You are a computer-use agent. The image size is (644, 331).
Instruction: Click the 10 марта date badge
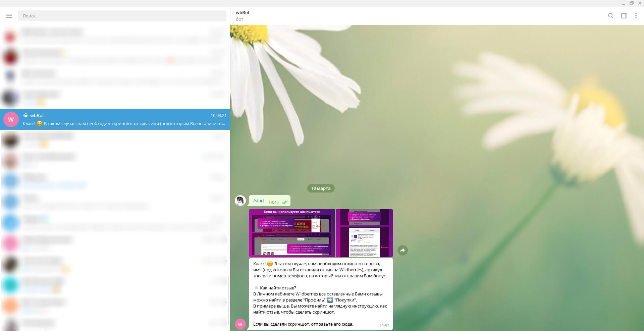321,188
